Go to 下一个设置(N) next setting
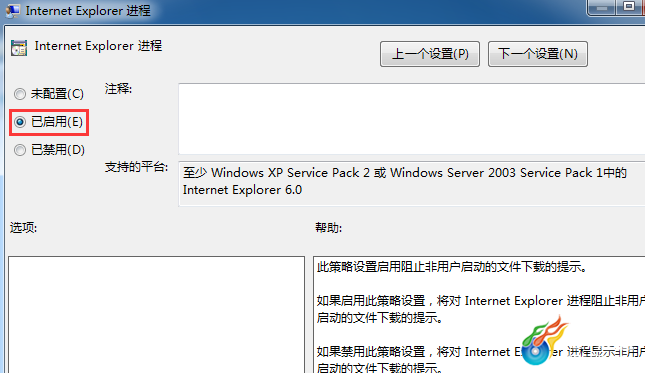Screen dimensions: 645x373 538,54
